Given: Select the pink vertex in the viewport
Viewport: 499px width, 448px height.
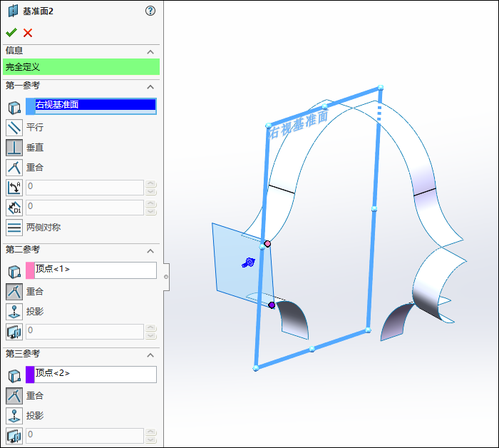Looking at the screenshot, I should click(x=267, y=243).
